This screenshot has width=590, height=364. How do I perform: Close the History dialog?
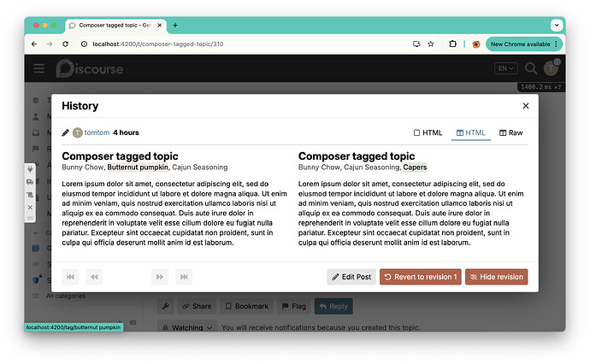(x=525, y=106)
